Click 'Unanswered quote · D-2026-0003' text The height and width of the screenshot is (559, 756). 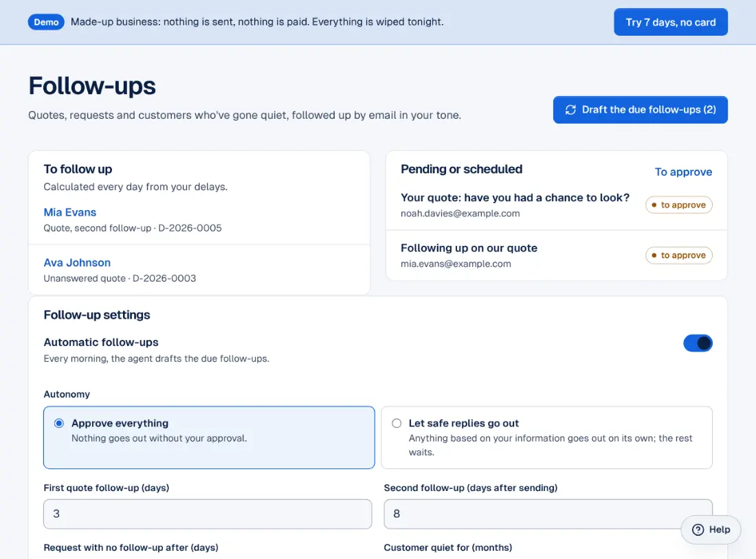pos(120,279)
